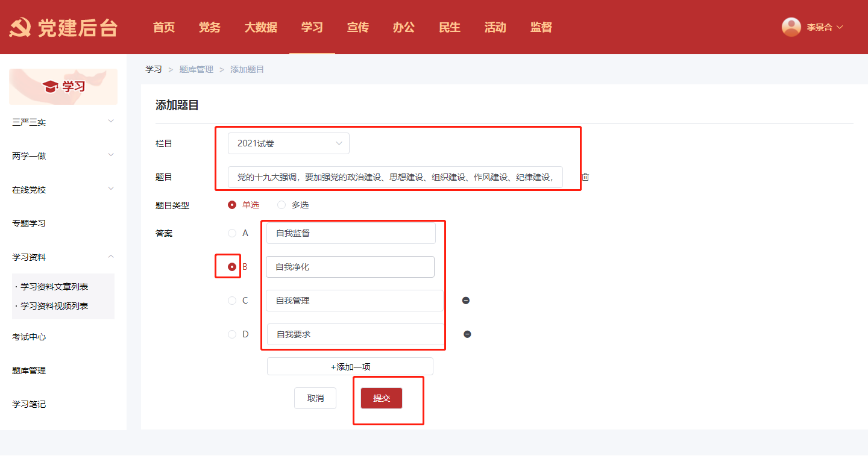Click the delete icon beside question field

[x=585, y=177]
